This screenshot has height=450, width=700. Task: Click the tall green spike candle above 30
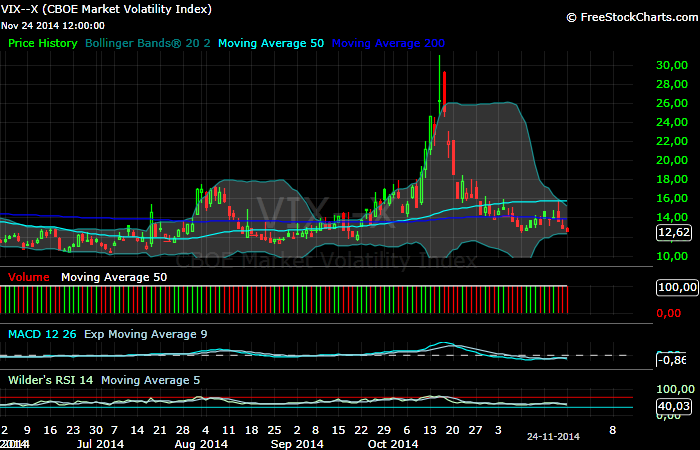pyautogui.click(x=439, y=83)
